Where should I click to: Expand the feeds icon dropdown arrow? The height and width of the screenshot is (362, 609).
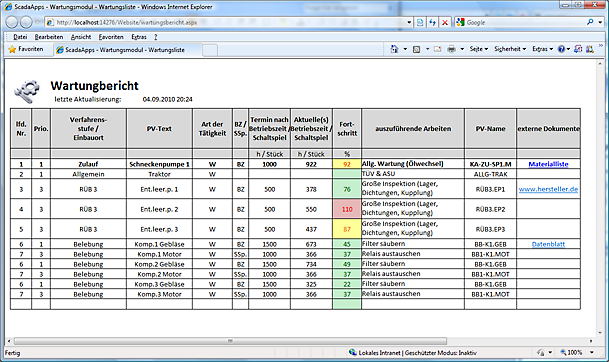point(427,49)
